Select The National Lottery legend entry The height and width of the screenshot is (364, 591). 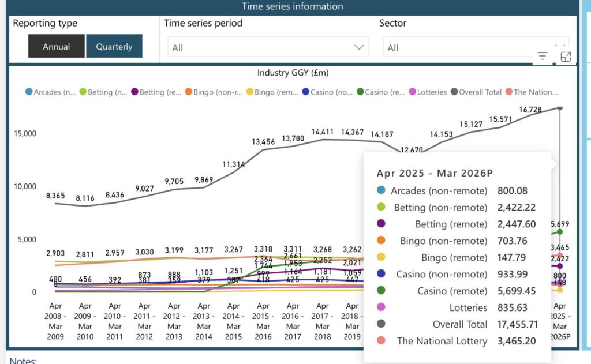point(532,92)
